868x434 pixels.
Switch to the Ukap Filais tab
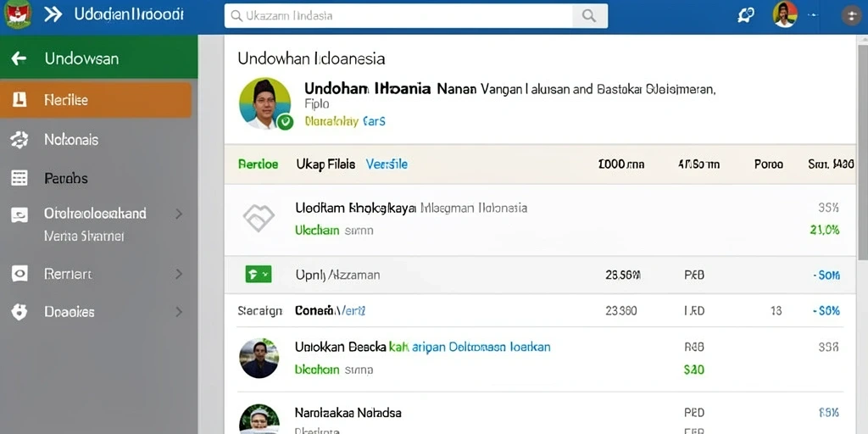click(x=325, y=164)
